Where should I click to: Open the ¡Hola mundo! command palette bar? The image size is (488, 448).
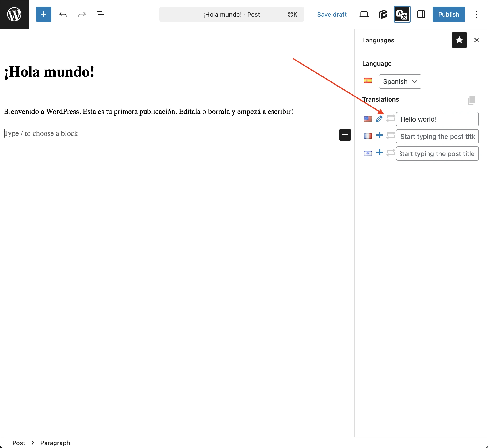pos(231,14)
